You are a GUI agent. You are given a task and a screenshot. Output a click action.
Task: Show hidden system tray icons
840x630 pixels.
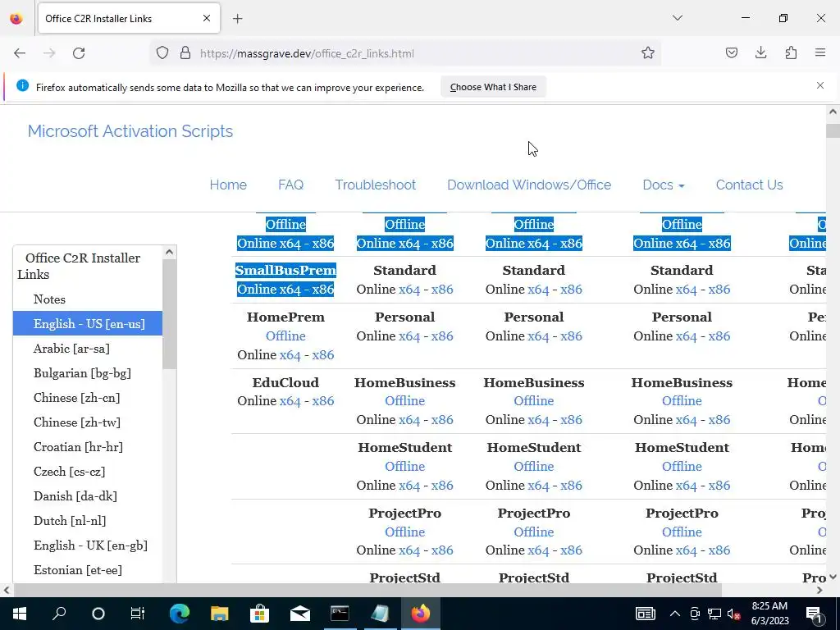(675, 614)
